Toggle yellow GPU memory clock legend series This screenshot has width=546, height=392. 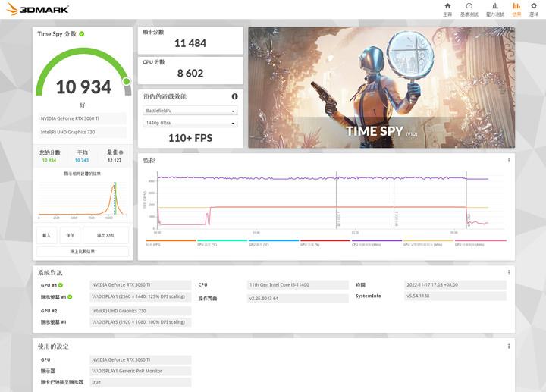point(428,243)
